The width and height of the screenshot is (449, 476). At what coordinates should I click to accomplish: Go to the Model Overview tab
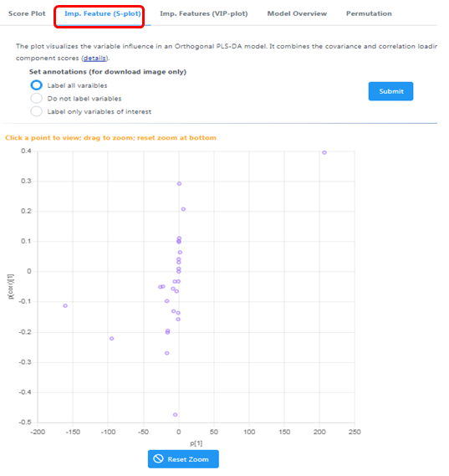coord(297,13)
